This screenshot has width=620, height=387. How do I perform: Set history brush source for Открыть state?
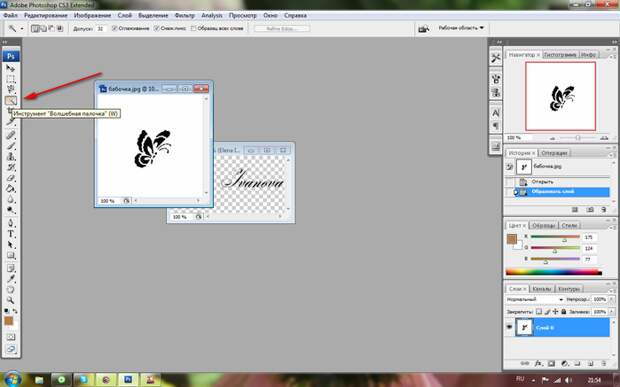click(510, 182)
